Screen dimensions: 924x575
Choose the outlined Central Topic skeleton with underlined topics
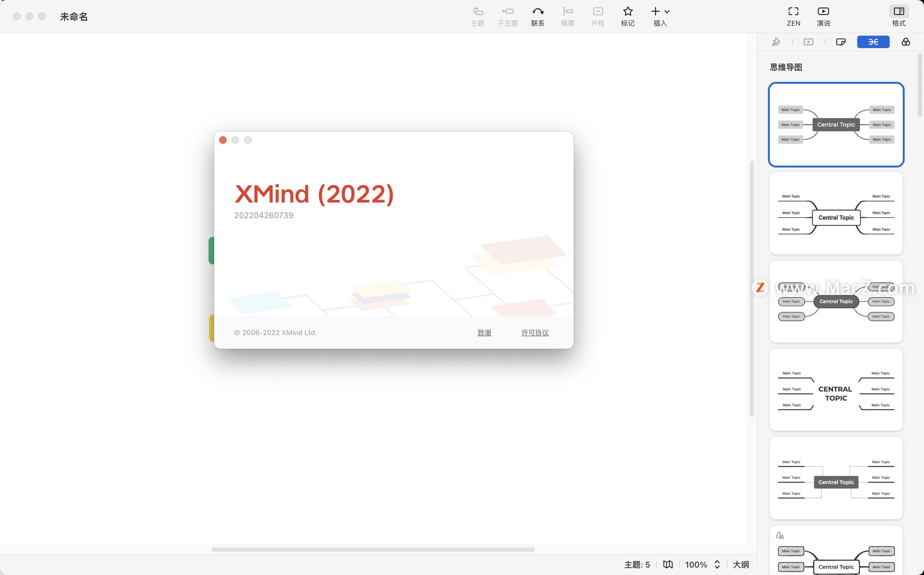[836, 213]
